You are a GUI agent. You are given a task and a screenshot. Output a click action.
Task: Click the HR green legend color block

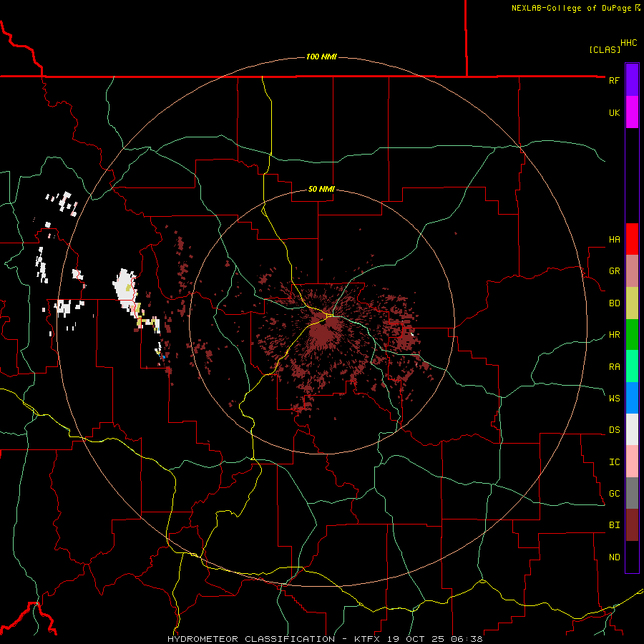[x=632, y=335]
